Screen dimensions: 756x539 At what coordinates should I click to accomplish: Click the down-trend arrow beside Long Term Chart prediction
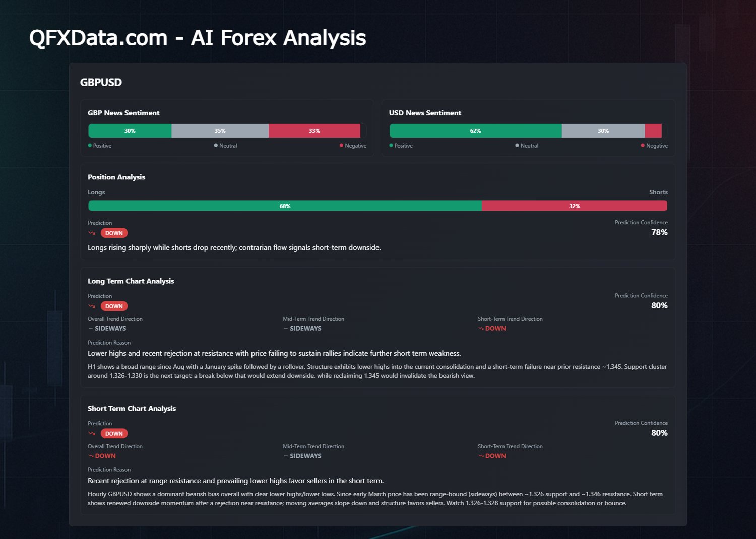tap(92, 306)
